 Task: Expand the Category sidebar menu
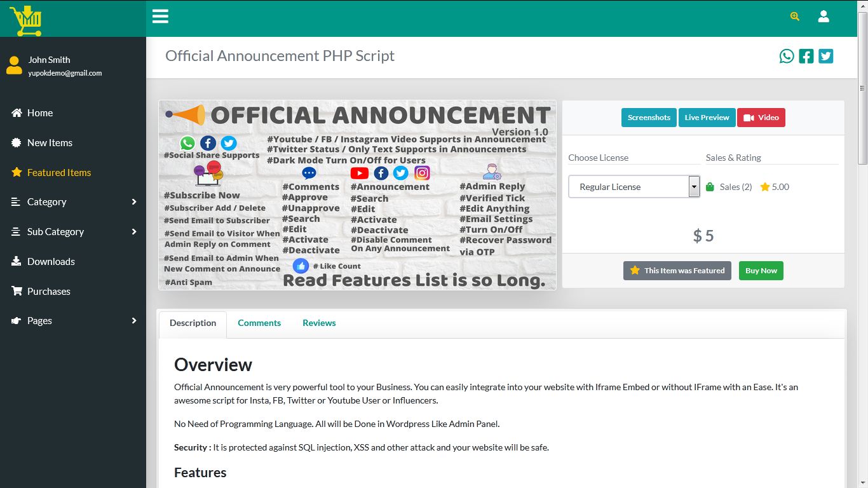click(48, 201)
